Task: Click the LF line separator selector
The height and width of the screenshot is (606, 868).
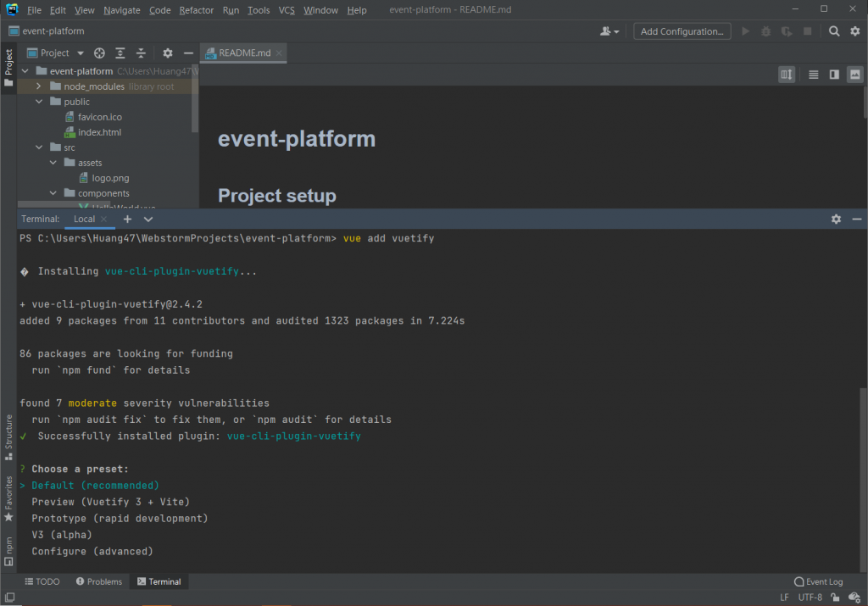Action: point(784,598)
